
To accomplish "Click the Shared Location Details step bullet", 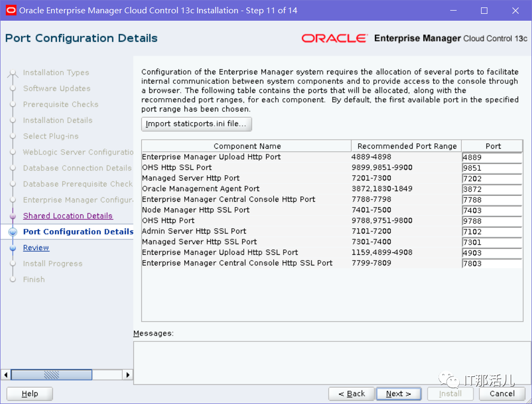I will (13, 216).
